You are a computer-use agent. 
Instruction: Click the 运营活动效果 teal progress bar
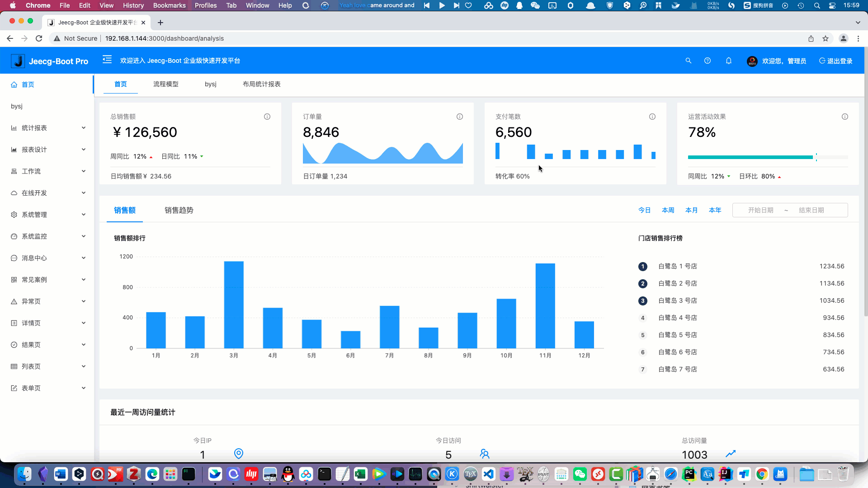[750, 157]
